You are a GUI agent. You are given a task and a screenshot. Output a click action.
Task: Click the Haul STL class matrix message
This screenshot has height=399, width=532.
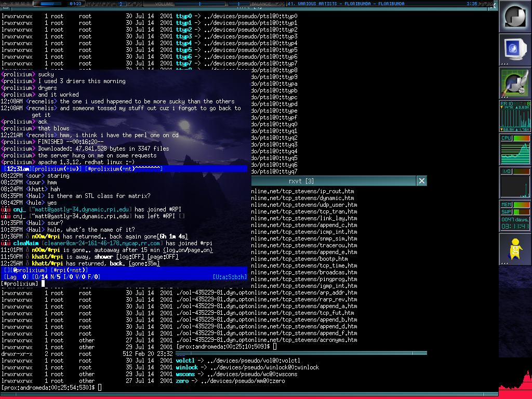(x=75, y=196)
